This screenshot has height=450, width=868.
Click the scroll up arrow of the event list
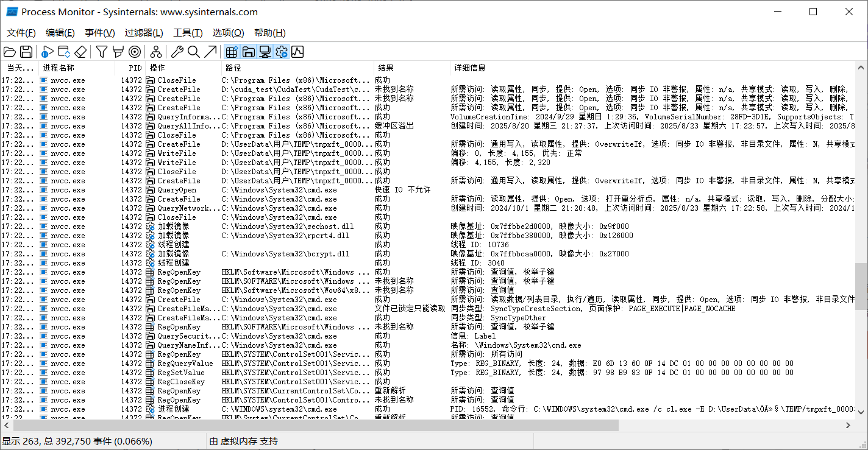(861, 66)
